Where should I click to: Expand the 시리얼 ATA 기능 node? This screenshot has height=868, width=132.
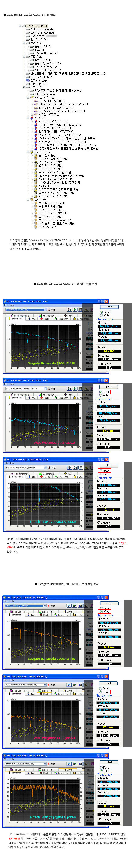pyautogui.click(x=32, y=114)
